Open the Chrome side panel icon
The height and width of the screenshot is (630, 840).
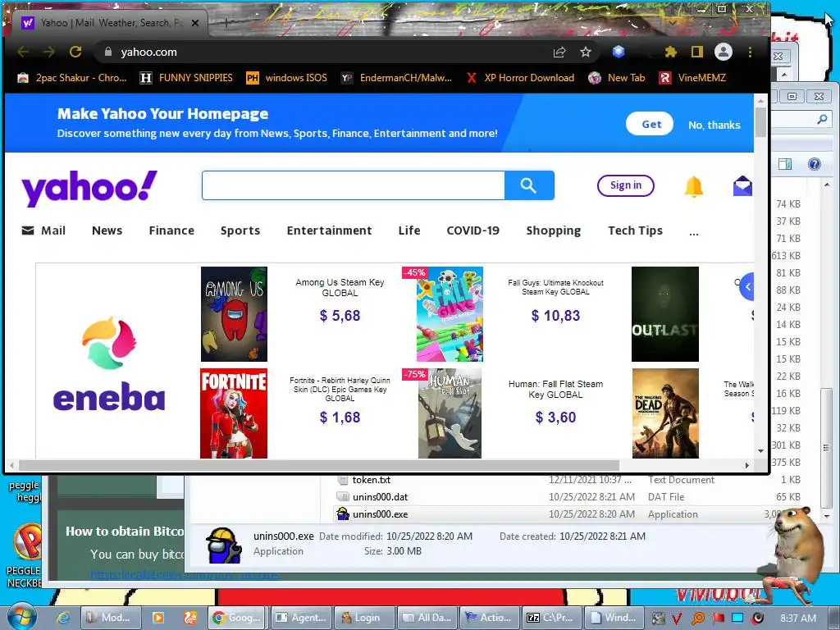coord(696,52)
